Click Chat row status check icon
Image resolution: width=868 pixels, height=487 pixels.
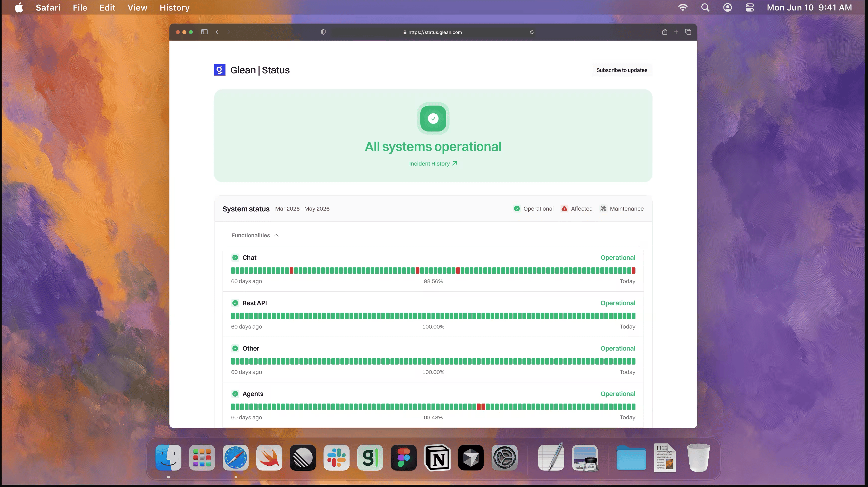235,258
